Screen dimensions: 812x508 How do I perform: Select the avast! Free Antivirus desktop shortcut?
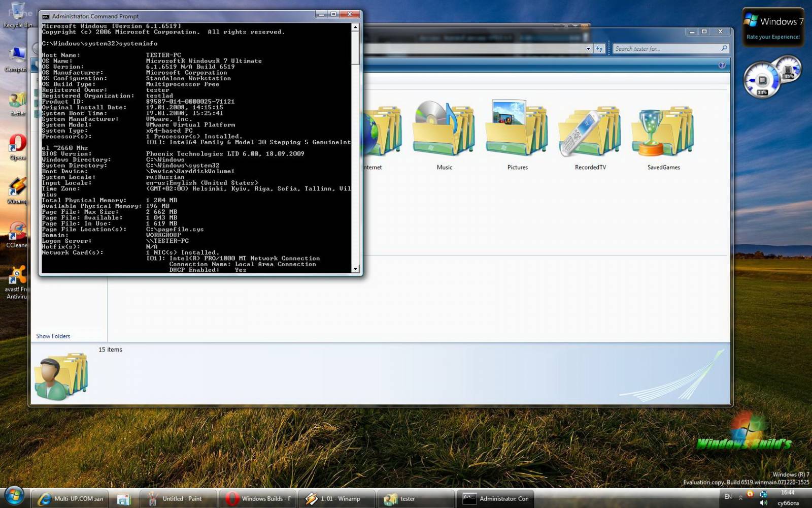point(16,282)
